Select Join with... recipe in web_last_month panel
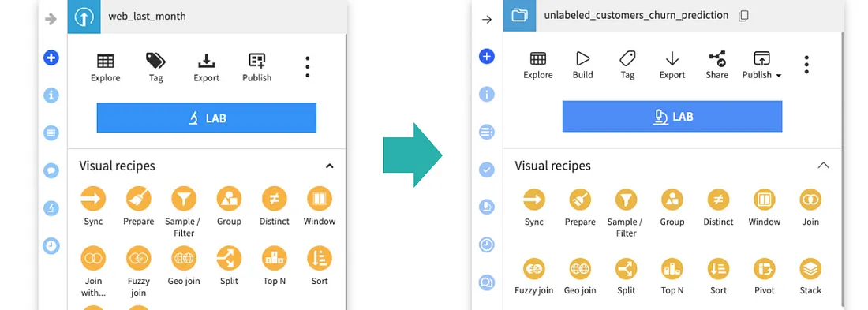The image size is (868, 310). pos(94,259)
